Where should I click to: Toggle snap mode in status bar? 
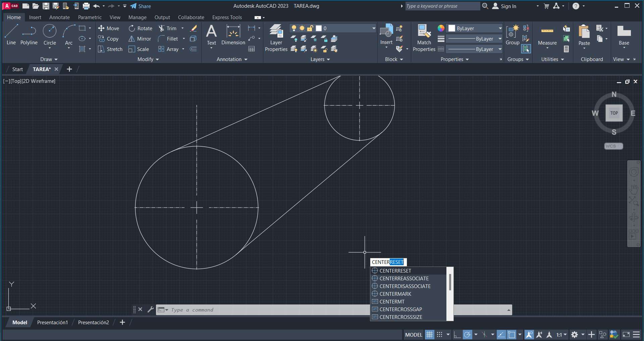click(440, 335)
